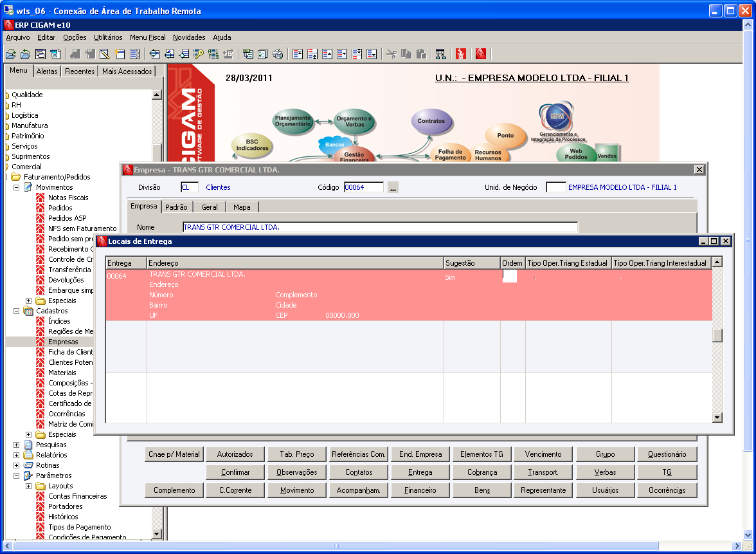
Task: Expand the Rotinas tree node
Action: click(x=17, y=465)
